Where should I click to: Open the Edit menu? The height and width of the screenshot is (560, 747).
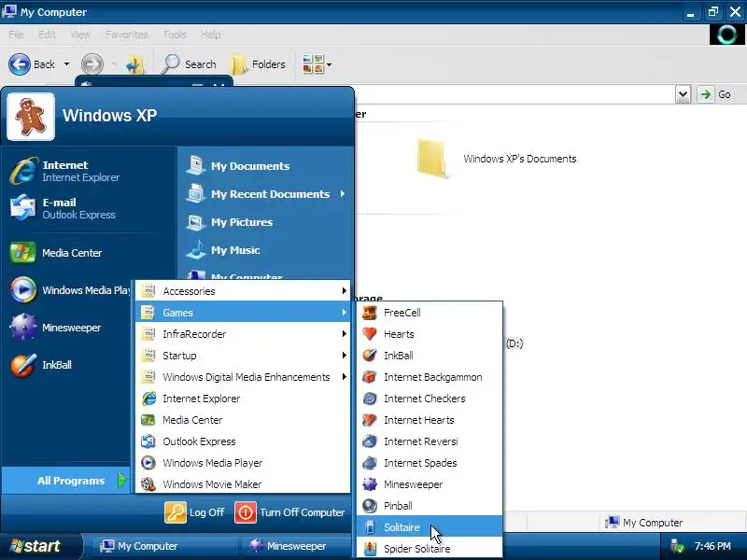47,35
